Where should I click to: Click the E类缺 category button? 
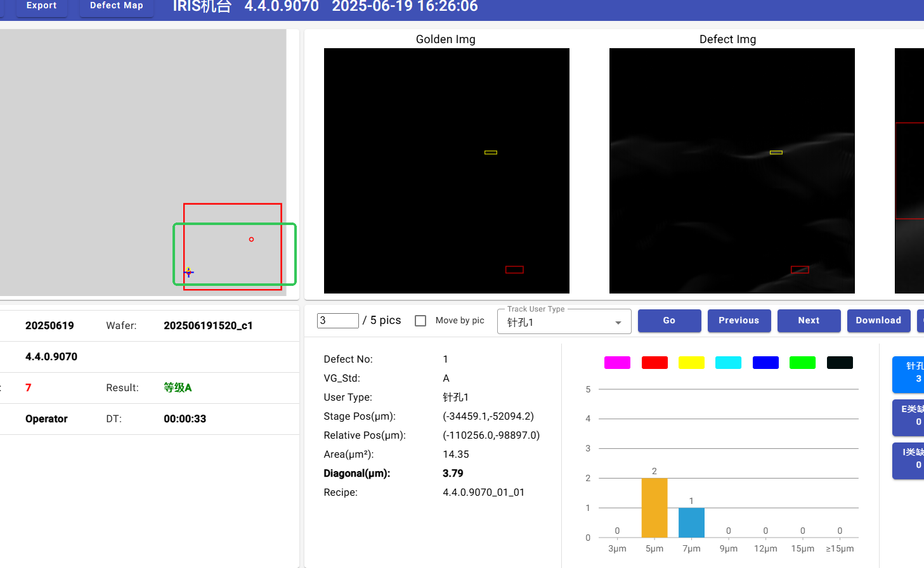pyautogui.click(x=909, y=417)
